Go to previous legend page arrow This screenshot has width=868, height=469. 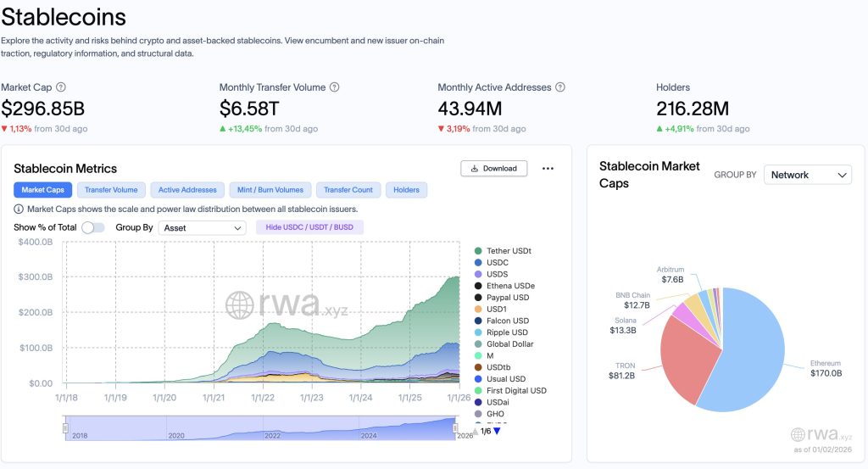(475, 431)
